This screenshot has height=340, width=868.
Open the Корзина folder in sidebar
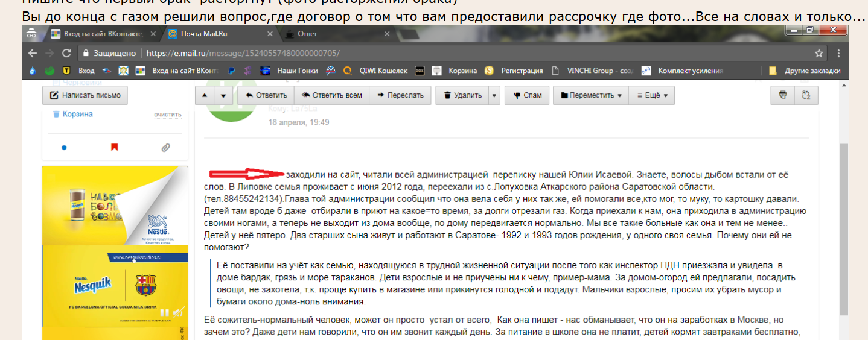tap(78, 114)
